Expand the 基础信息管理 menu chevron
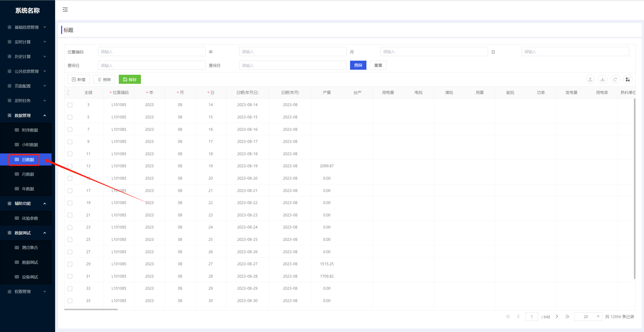This screenshot has height=332, width=644. pyautogui.click(x=45, y=27)
